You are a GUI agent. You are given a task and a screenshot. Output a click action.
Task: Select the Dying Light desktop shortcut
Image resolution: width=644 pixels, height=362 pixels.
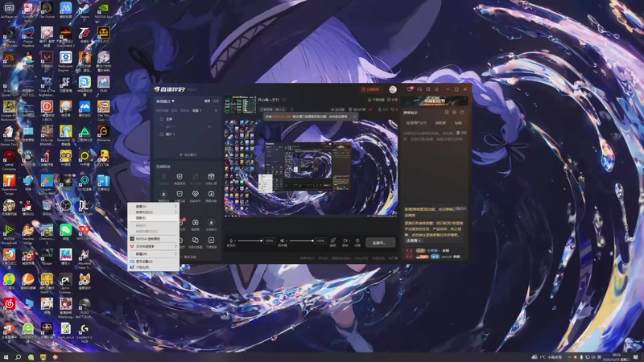click(x=85, y=207)
